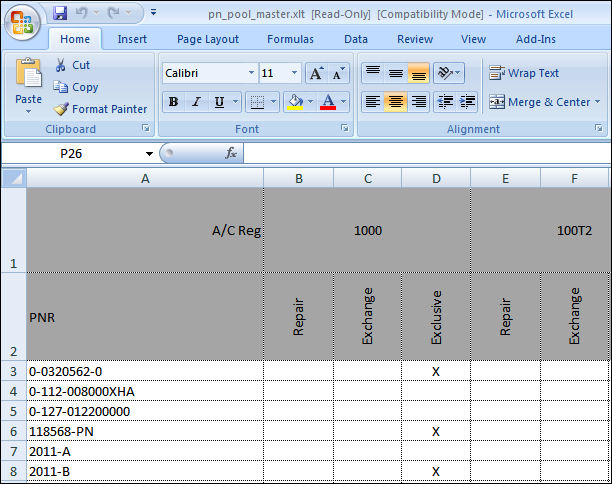Open the Office Button menu
The height and width of the screenshot is (484, 612).
pos(23,22)
